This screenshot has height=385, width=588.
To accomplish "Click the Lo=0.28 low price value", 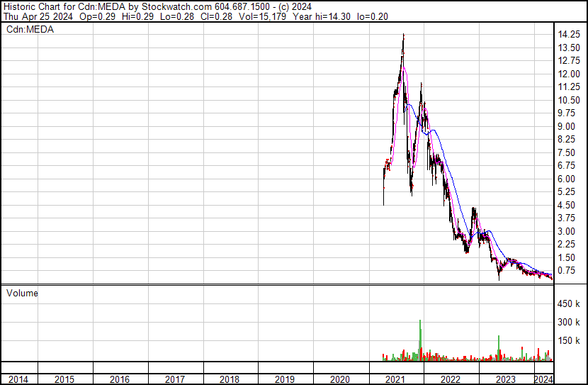I will [177, 16].
